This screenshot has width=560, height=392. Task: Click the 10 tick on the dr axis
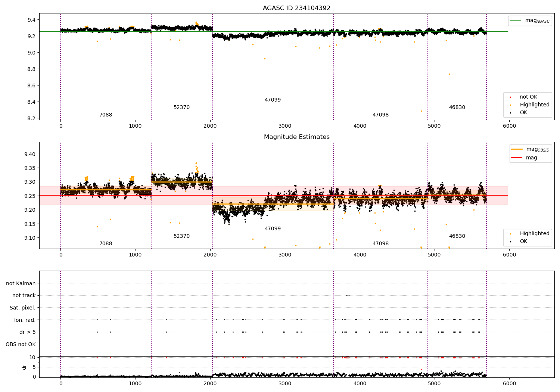32,358
